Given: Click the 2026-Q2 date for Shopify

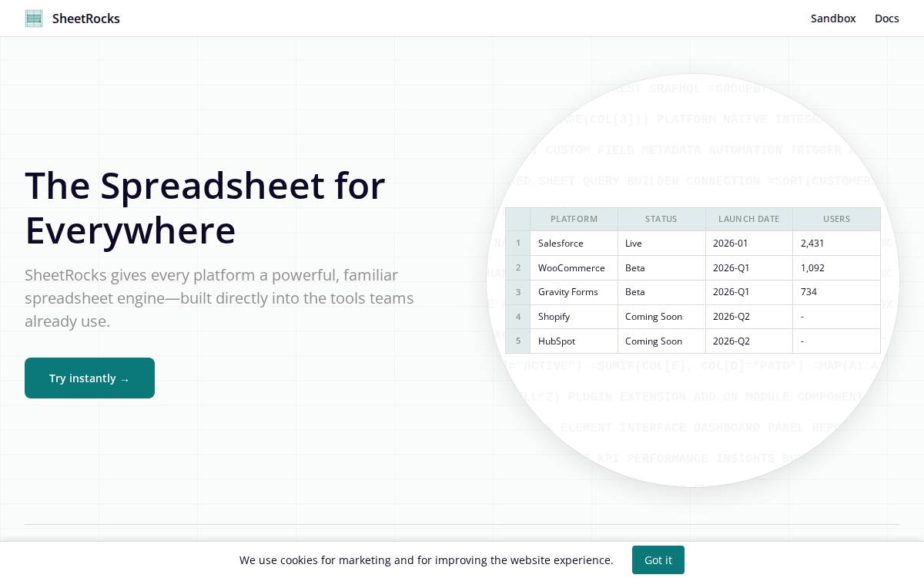Looking at the screenshot, I should click(749, 317).
